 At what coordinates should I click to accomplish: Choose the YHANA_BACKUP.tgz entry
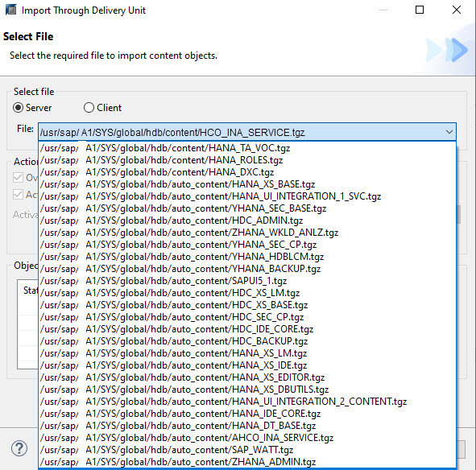(247, 269)
